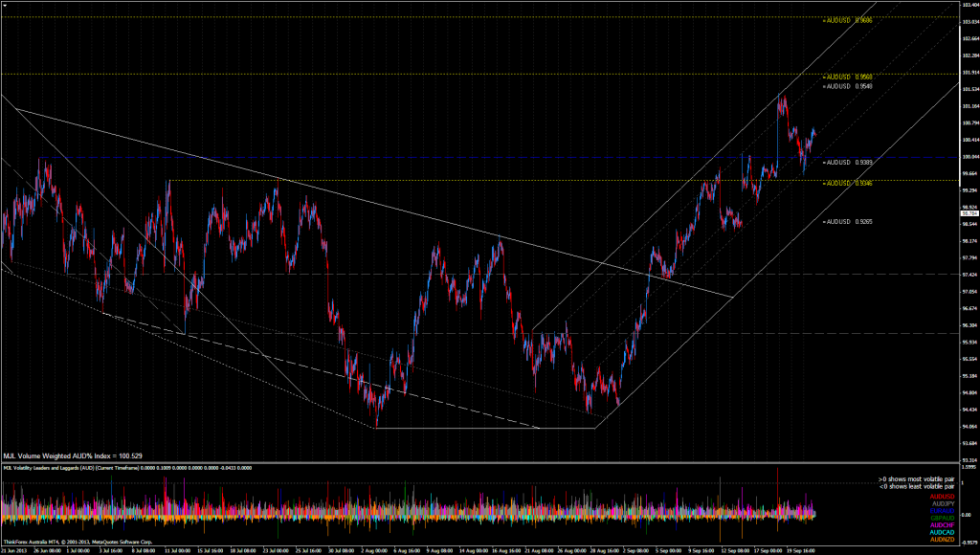Click the 1.5995 indicator scale top value

click(x=969, y=468)
